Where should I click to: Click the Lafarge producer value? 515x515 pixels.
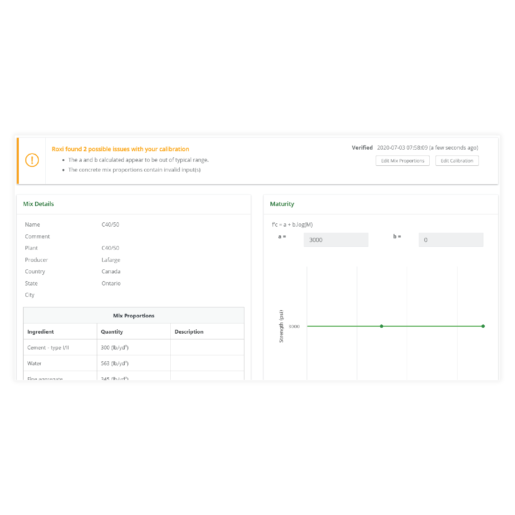pyautogui.click(x=111, y=260)
